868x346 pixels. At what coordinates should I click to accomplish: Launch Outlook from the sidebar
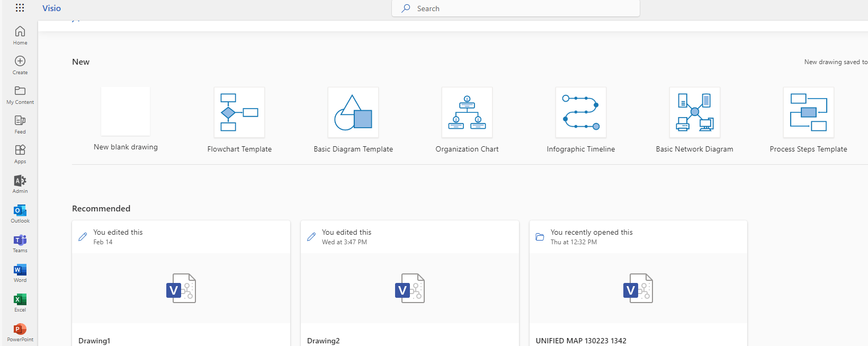[20, 213]
